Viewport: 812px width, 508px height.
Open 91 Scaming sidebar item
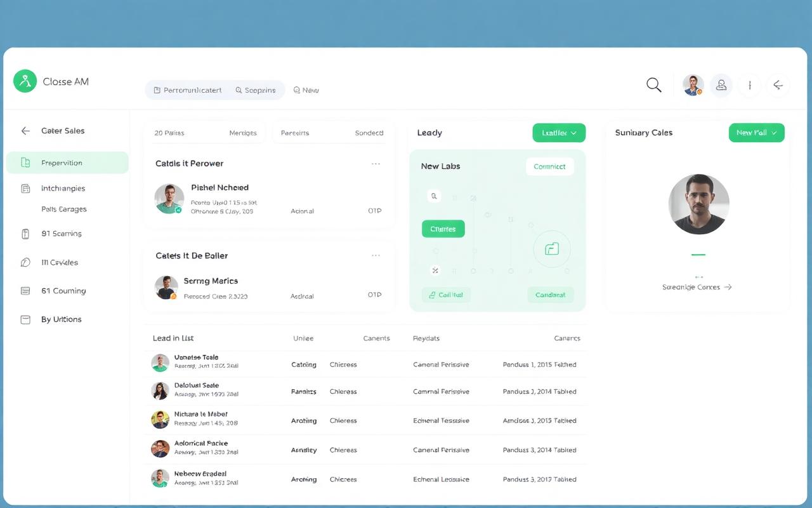pyautogui.click(x=62, y=234)
